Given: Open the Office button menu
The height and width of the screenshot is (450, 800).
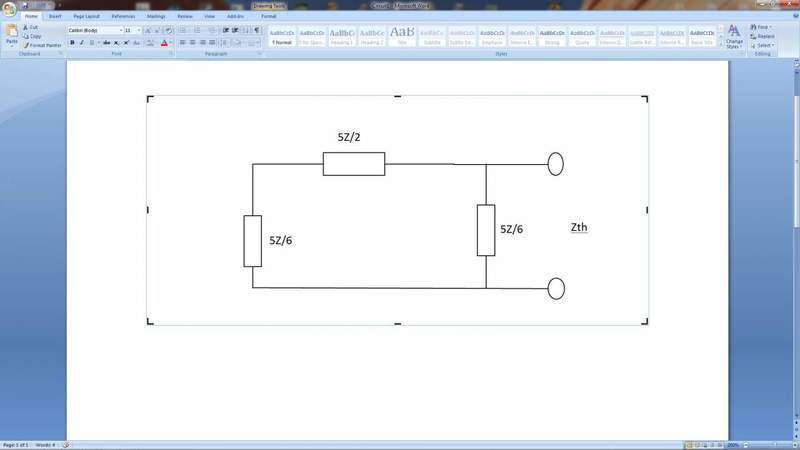Looking at the screenshot, I should point(9,9).
